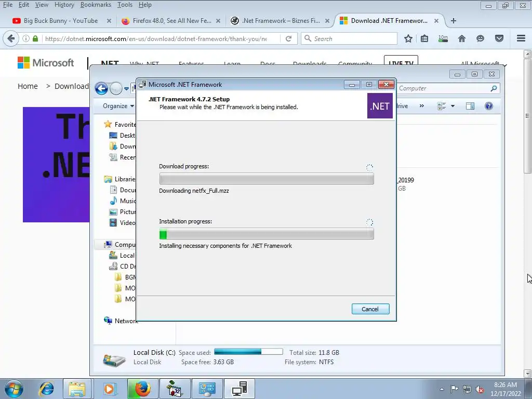Open Explorer recent locations dropdown arrow
The width and height of the screenshot is (532, 399).
pos(126,88)
